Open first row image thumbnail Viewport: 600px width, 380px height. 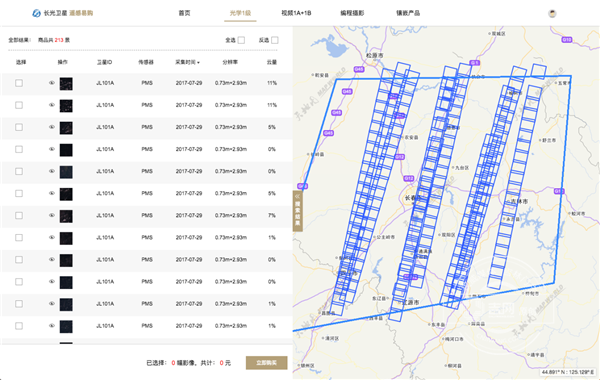coord(66,84)
